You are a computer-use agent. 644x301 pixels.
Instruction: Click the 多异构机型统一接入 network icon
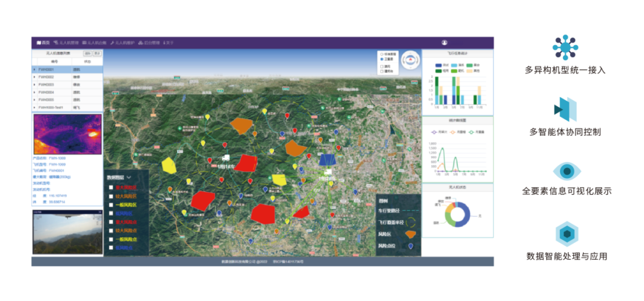(565, 47)
